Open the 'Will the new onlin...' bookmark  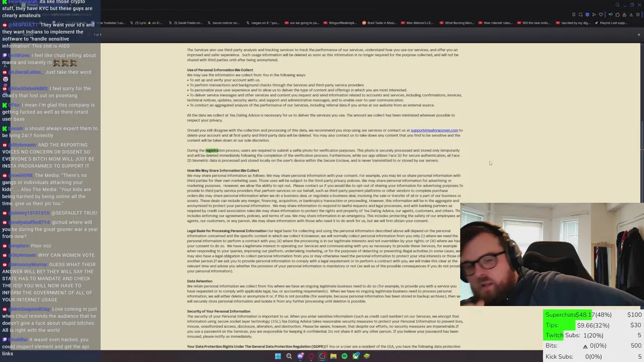[x=533, y=23]
